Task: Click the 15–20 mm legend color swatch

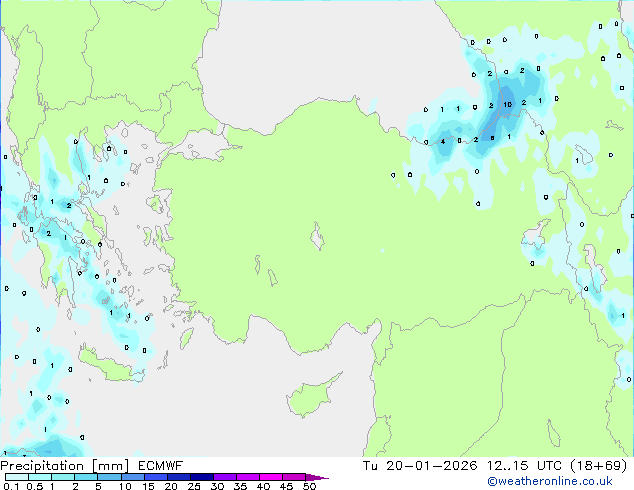Action: tap(155, 477)
